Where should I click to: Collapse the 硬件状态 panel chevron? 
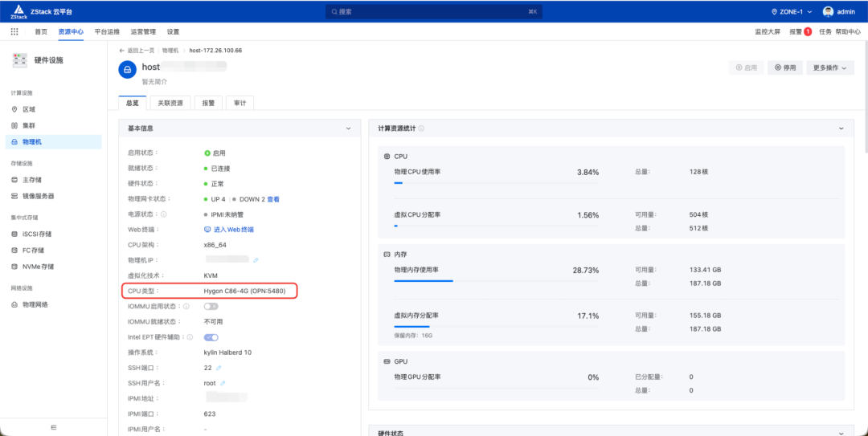(x=841, y=434)
